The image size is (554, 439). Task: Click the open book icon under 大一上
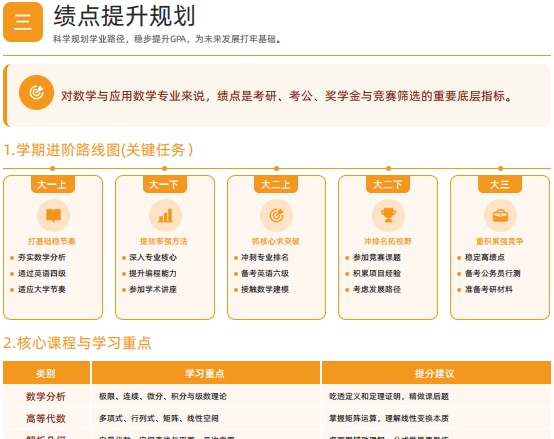pyautogui.click(x=53, y=215)
